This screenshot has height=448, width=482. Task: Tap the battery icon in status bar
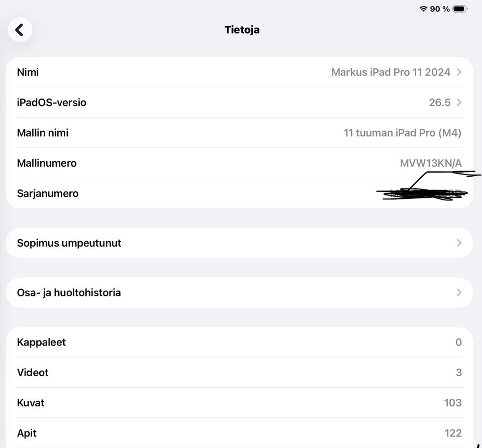[460, 9]
